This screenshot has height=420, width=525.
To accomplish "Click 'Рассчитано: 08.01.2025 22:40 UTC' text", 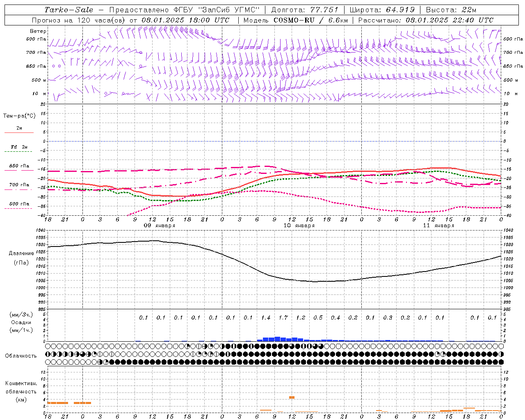I will [x=426, y=20].
